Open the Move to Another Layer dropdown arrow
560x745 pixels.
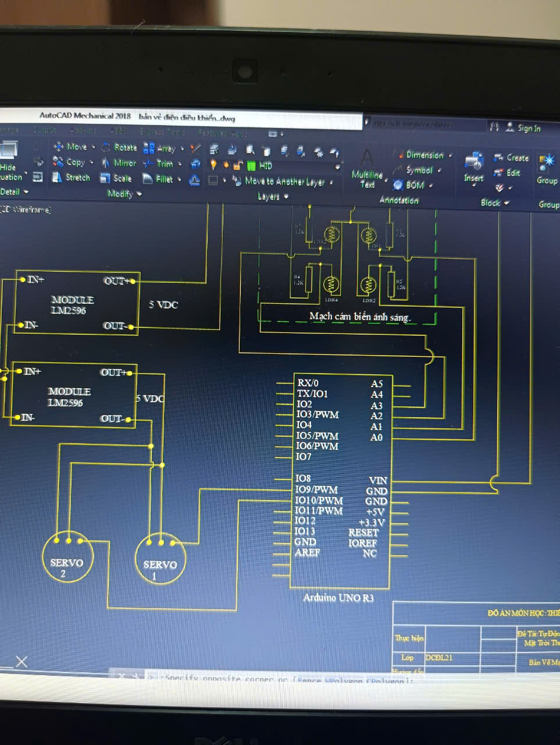pos(331,183)
